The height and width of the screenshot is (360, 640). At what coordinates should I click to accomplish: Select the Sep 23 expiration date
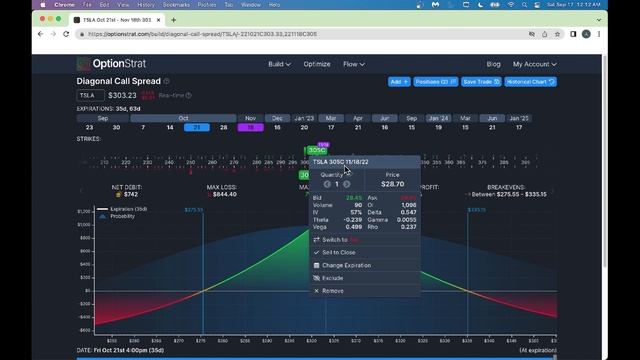(89, 127)
